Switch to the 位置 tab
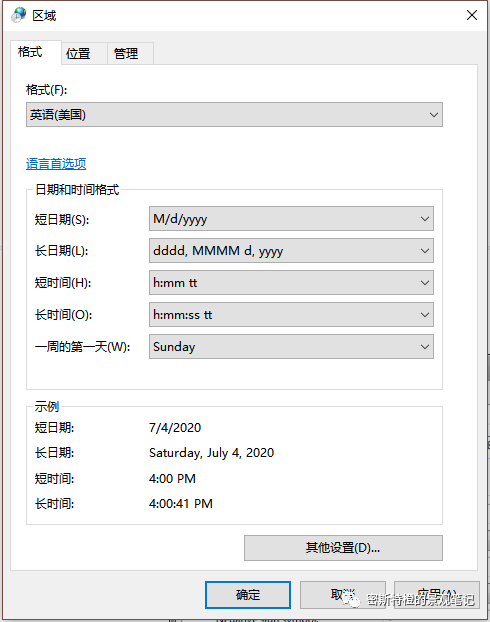490x622 pixels. [x=84, y=54]
